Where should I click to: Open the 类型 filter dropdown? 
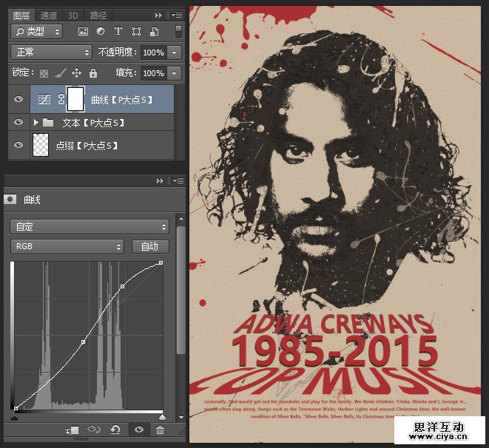[37, 32]
